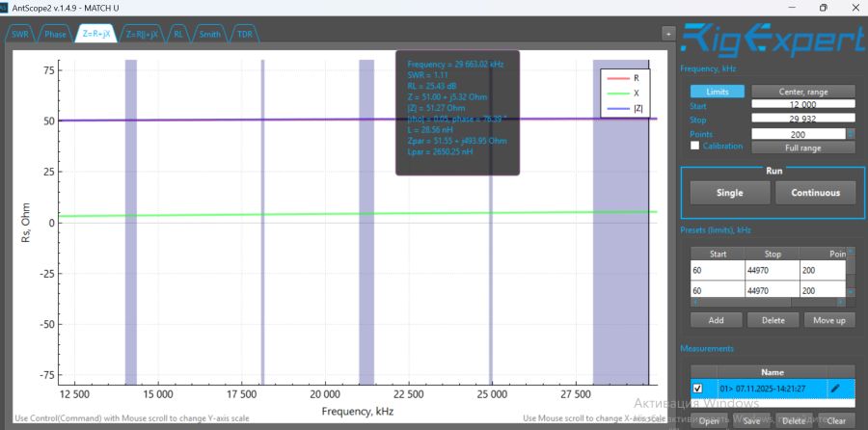Switch to Center, range frequency mode
This screenshot has height=430, width=868.
click(x=802, y=92)
